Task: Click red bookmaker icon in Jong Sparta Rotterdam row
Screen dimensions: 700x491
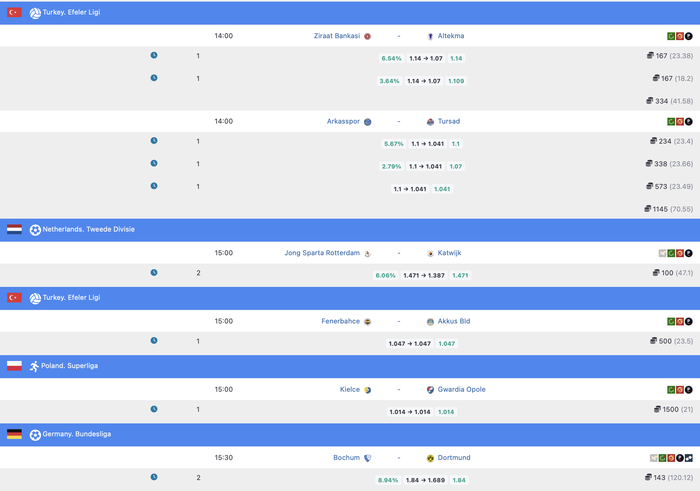Action: pyautogui.click(x=679, y=253)
